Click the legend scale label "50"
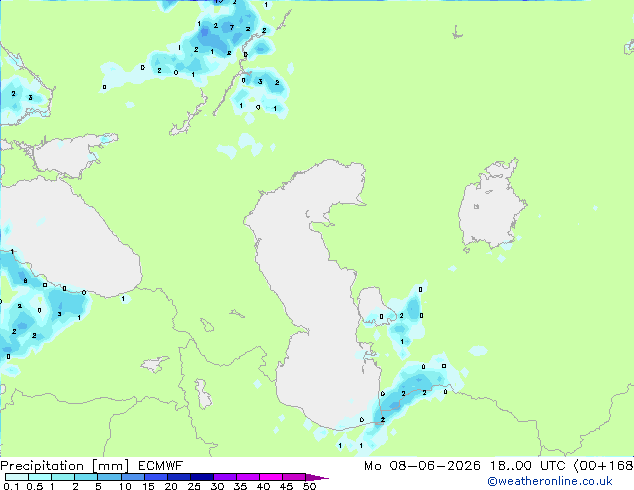The height and width of the screenshot is (490, 634). tap(309, 486)
